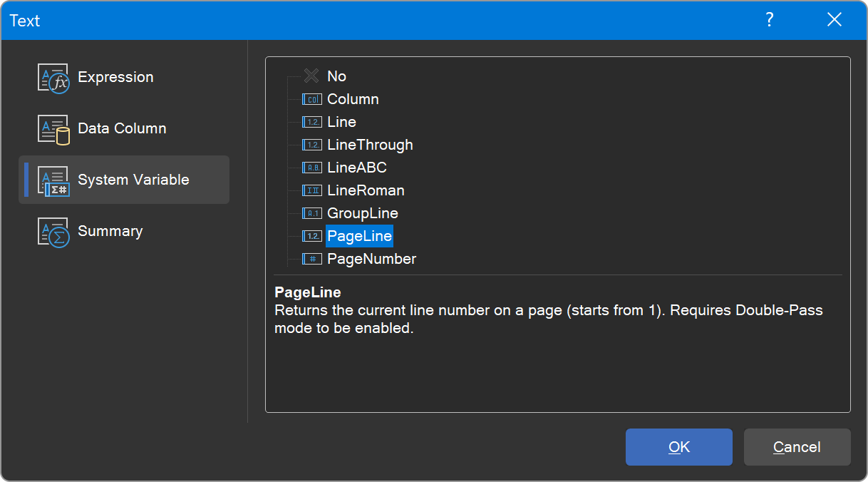Choose the GroupLine variable

(x=362, y=213)
